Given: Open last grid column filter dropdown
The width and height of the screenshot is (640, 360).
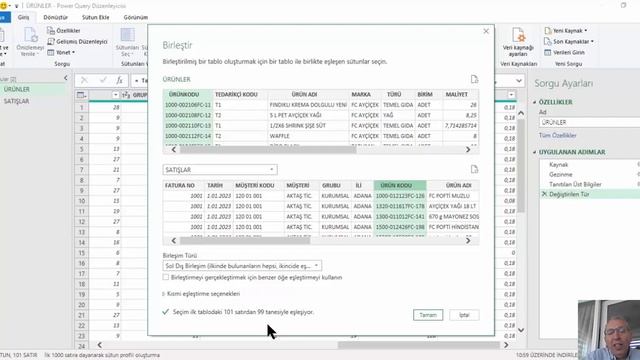Looking at the screenshot, I should (x=511, y=95).
